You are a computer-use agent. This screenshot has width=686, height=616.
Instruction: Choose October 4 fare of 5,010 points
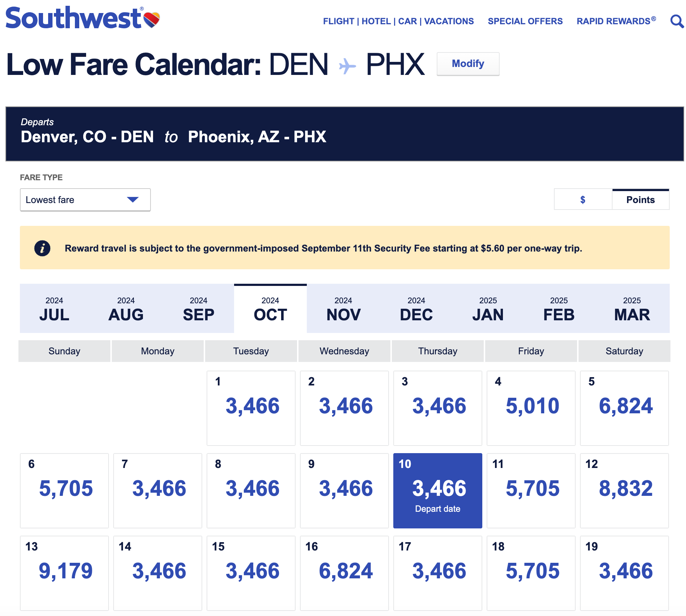531,408
